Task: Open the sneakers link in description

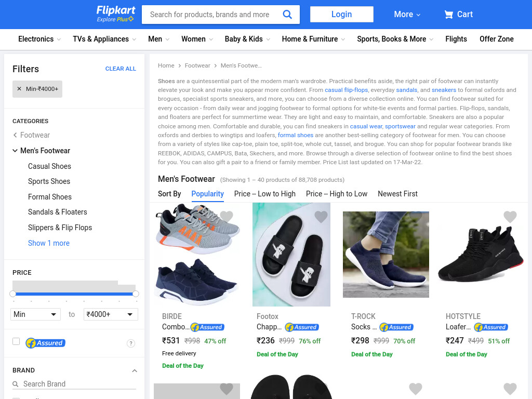Action: (444, 90)
